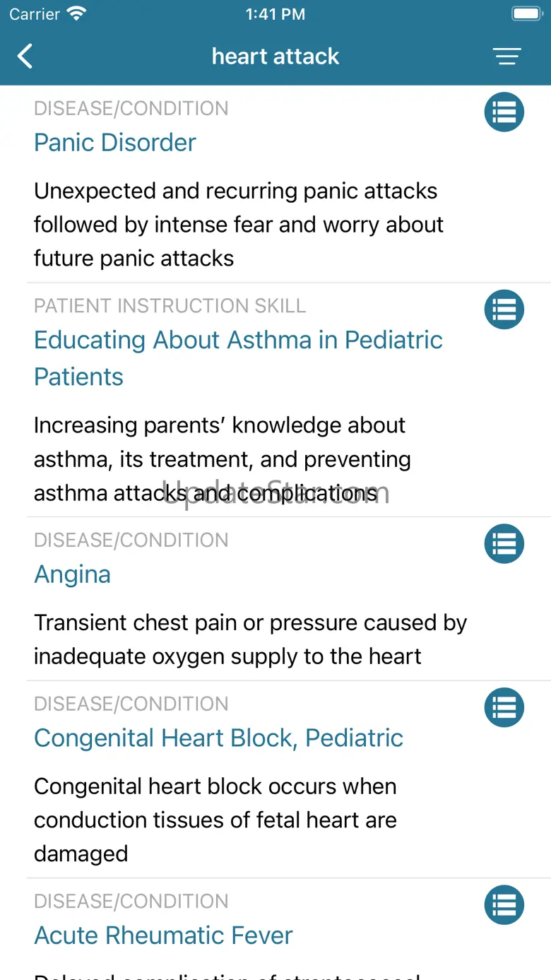Tap the asthma education description text
Viewport: 551px width, 980px height.
(x=223, y=459)
